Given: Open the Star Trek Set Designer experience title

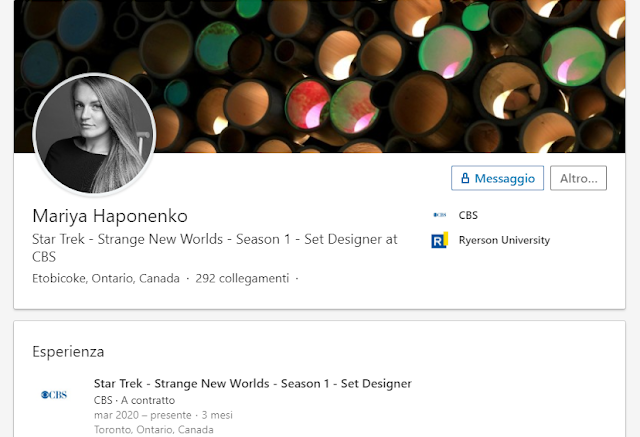Looking at the screenshot, I should tap(253, 384).
